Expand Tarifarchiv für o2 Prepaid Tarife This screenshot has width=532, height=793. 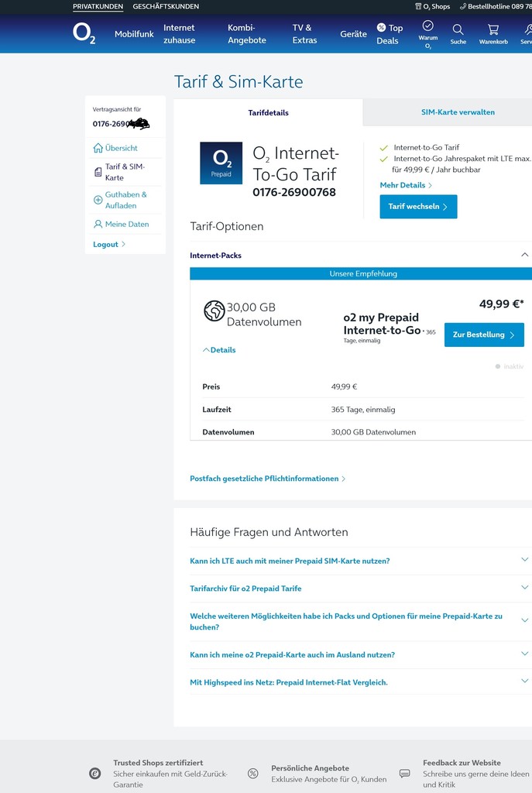(524, 588)
